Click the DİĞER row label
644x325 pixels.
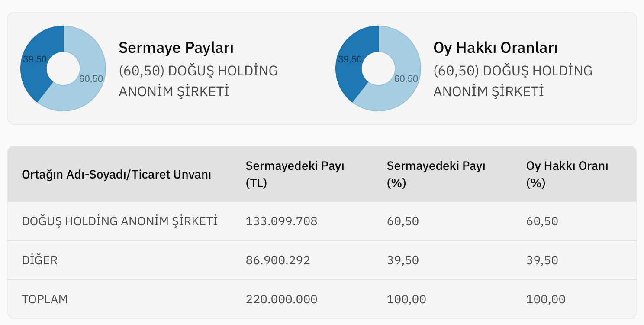(x=40, y=260)
